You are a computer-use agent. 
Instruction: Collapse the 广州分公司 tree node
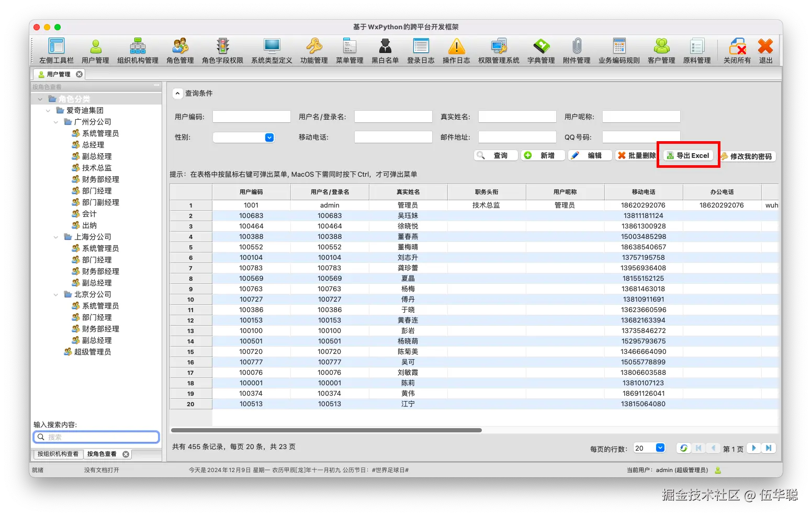pyautogui.click(x=56, y=122)
